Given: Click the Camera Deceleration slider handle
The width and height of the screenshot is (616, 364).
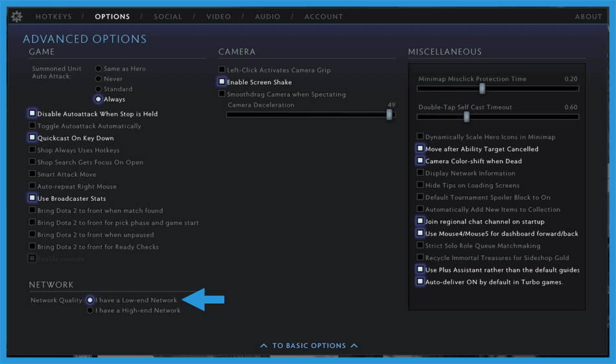Looking at the screenshot, I should click(x=389, y=115).
